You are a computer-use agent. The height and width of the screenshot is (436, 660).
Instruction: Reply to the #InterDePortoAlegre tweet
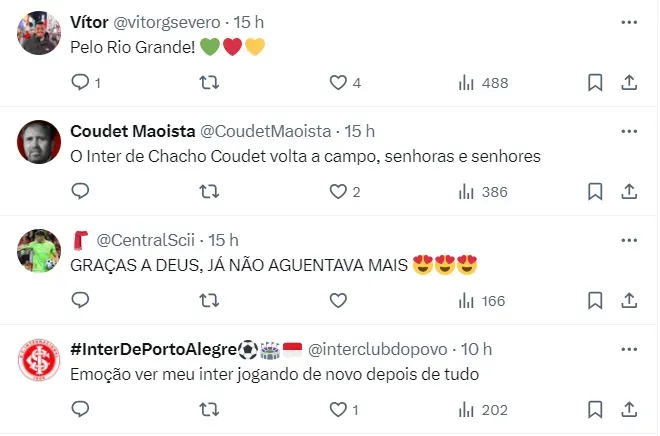click(x=81, y=409)
